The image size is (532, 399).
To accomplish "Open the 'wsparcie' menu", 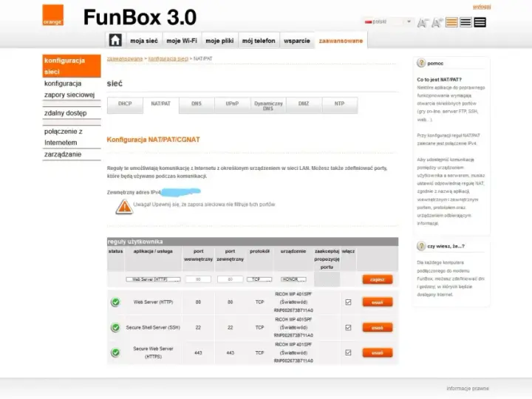I will click(297, 41).
